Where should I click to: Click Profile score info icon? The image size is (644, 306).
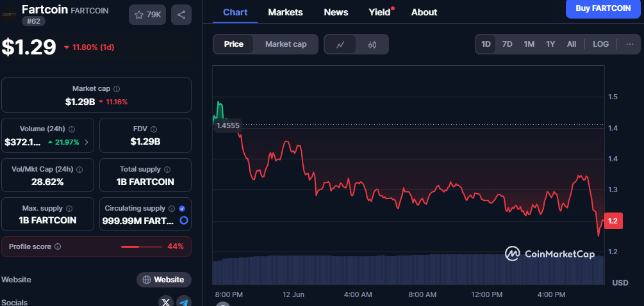tap(58, 246)
